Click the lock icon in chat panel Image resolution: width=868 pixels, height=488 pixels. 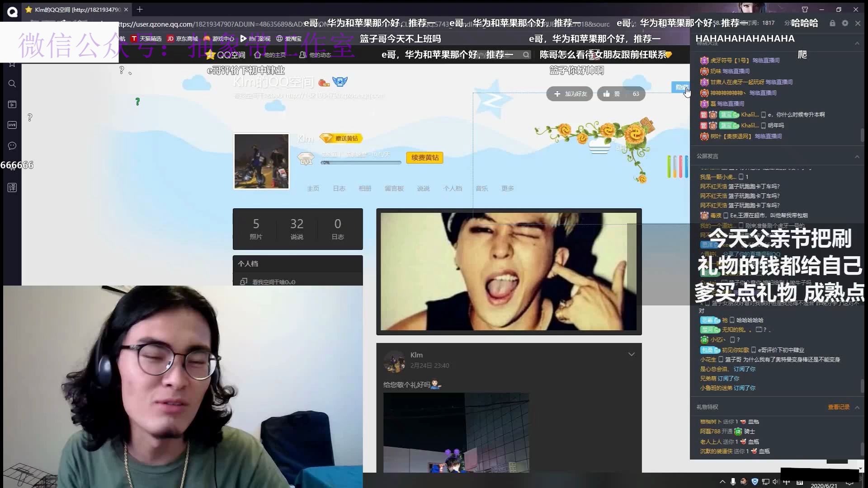coord(832,23)
